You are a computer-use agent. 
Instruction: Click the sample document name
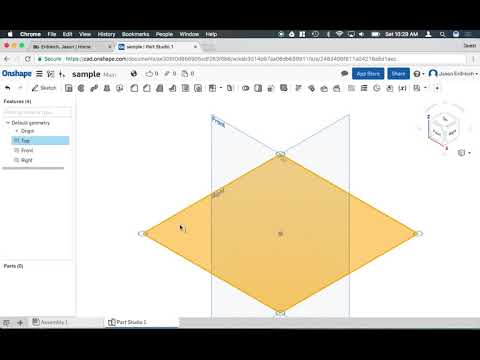(x=86, y=74)
